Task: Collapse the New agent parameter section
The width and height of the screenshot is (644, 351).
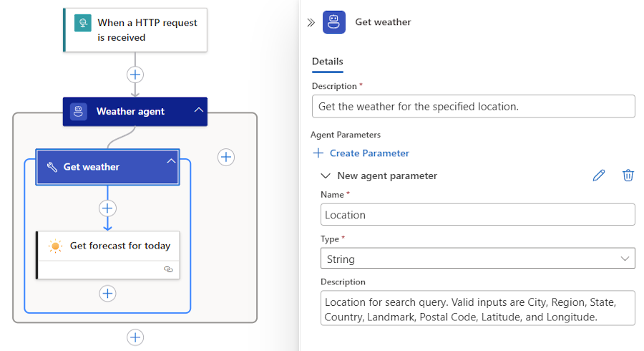Action: [x=326, y=176]
